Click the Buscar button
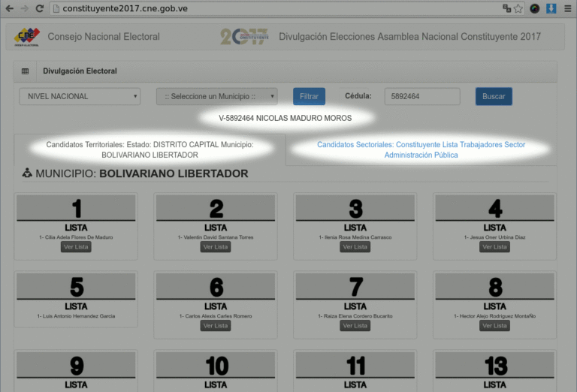 point(494,96)
